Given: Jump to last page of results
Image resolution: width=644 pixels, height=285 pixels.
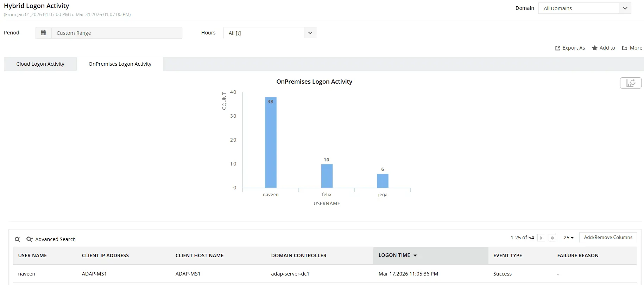Looking at the screenshot, I should [553, 238].
